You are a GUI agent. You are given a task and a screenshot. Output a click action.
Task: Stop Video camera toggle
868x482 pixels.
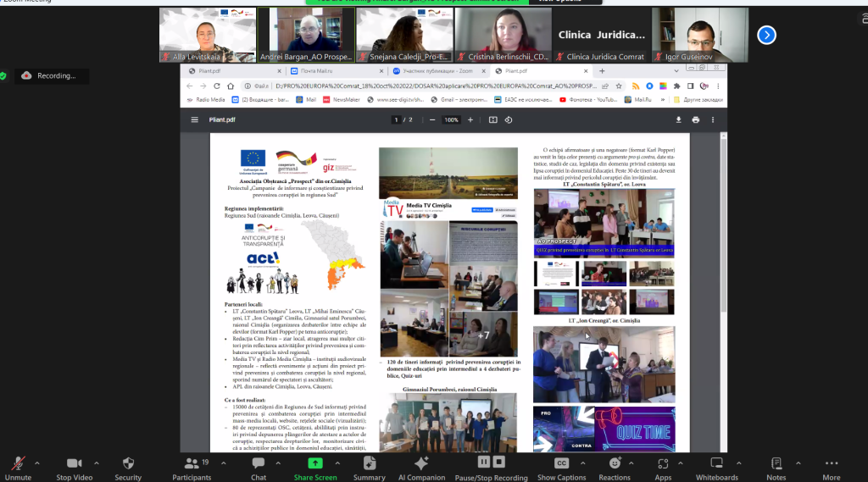tap(75, 468)
